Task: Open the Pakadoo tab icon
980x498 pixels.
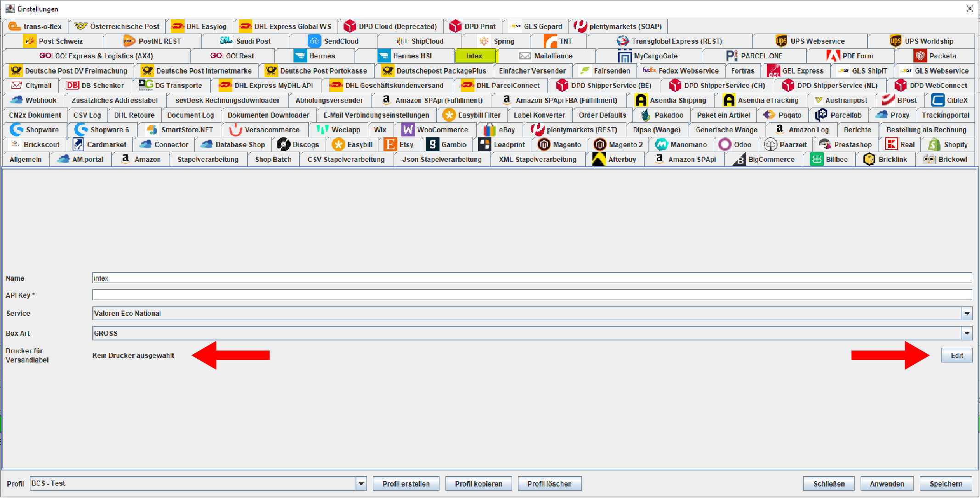Action: pyautogui.click(x=646, y=115)
